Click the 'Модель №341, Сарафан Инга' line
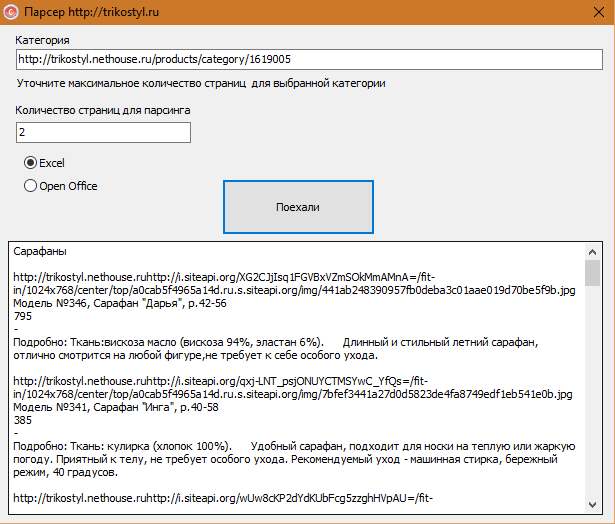The width and height of the screenshot is (615, 524). 118,407
